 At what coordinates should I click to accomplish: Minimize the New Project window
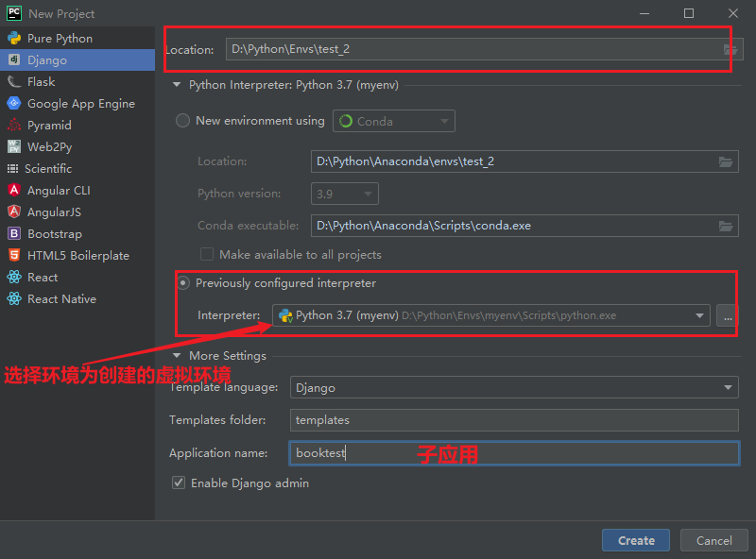(x=644, y=13)
